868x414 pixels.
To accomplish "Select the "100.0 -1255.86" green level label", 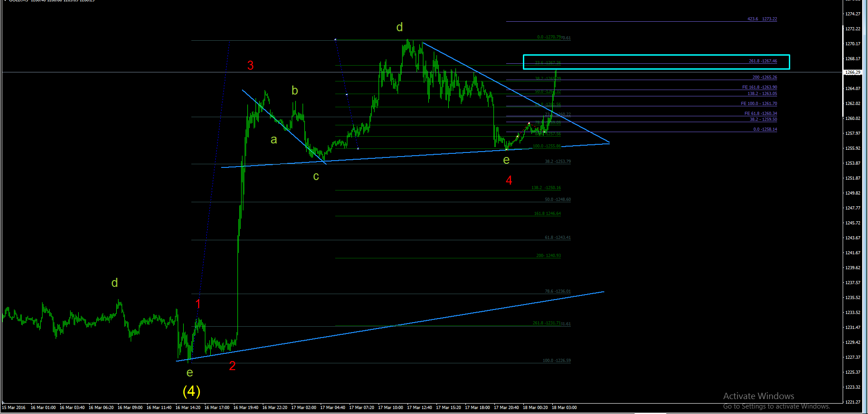I will click(546, 146).
